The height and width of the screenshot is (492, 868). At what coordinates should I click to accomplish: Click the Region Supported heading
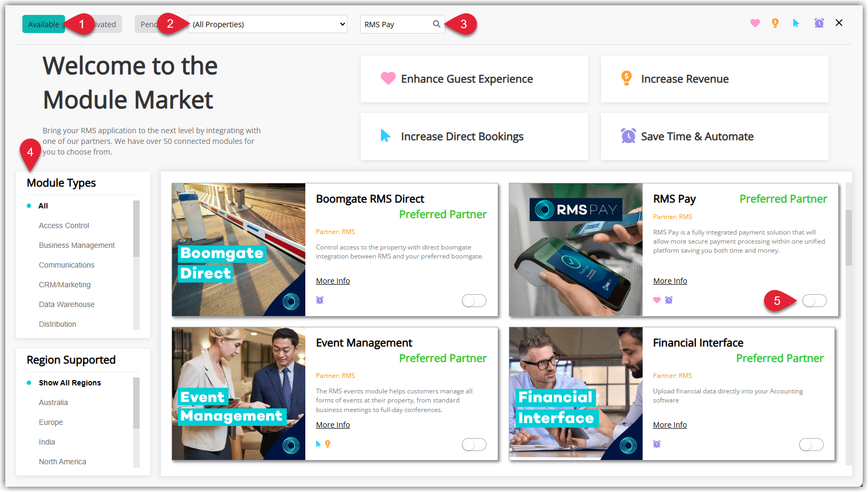tap(71, 360)
